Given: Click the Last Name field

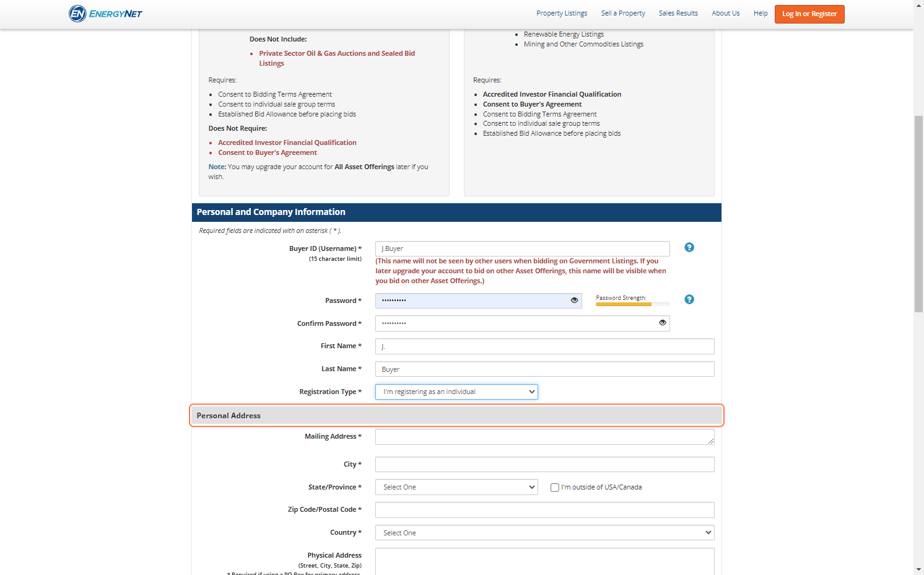Looking at the screenshot, I should click(544, 369).
